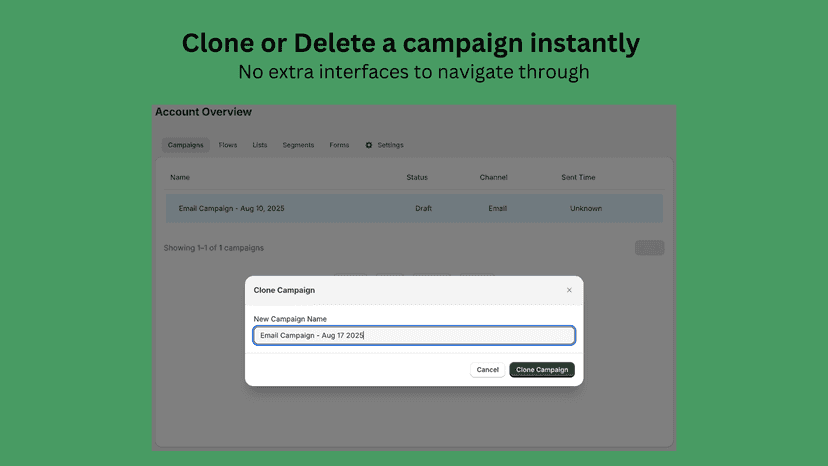This screenshot has height=466, width=828.
Task: Confirm with the Clone Campaign button
Action: coord(542,370)
